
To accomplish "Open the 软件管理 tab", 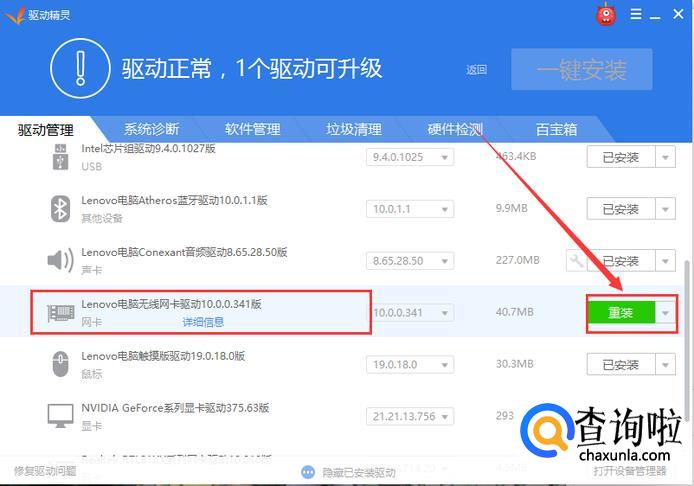I will click(x=252, y=129).
